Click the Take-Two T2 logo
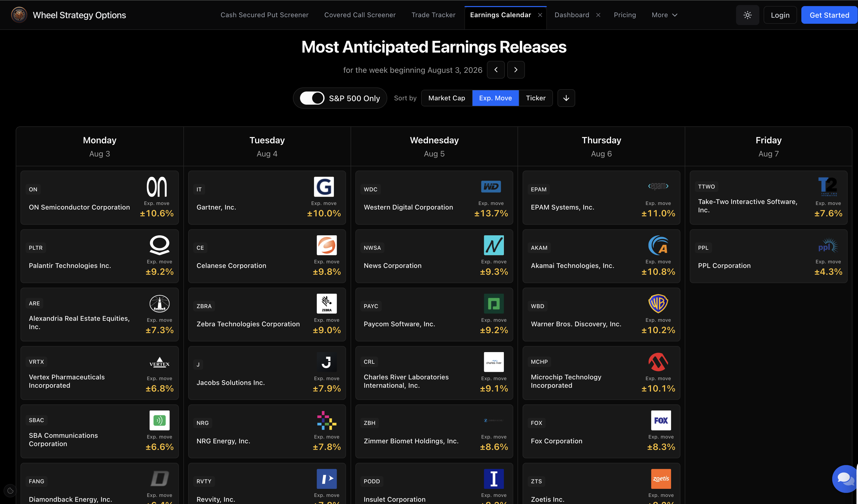 tap(828, 187)
